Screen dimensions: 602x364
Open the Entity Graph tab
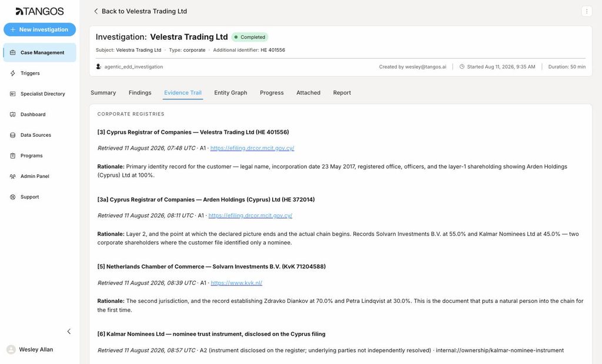pyautogui.click(x=230, y=93)
